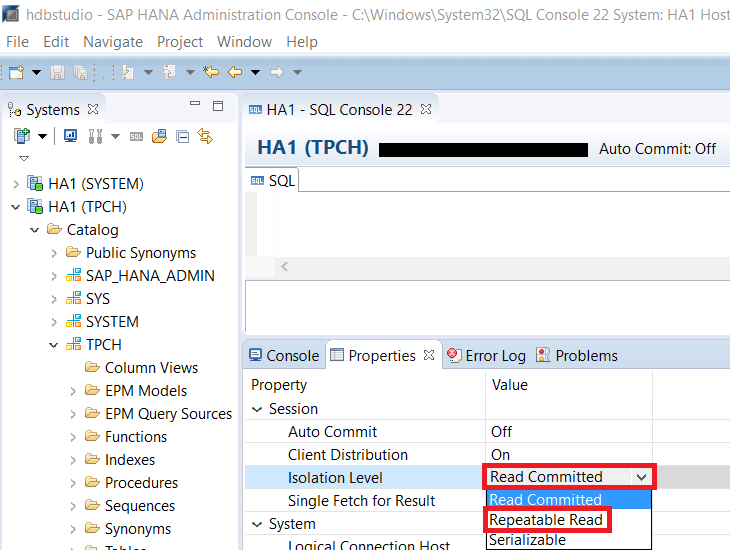Viewport: 730px width, 550px height.
Task: Click the Link with Editor icon
Action: tap(205, 136)
